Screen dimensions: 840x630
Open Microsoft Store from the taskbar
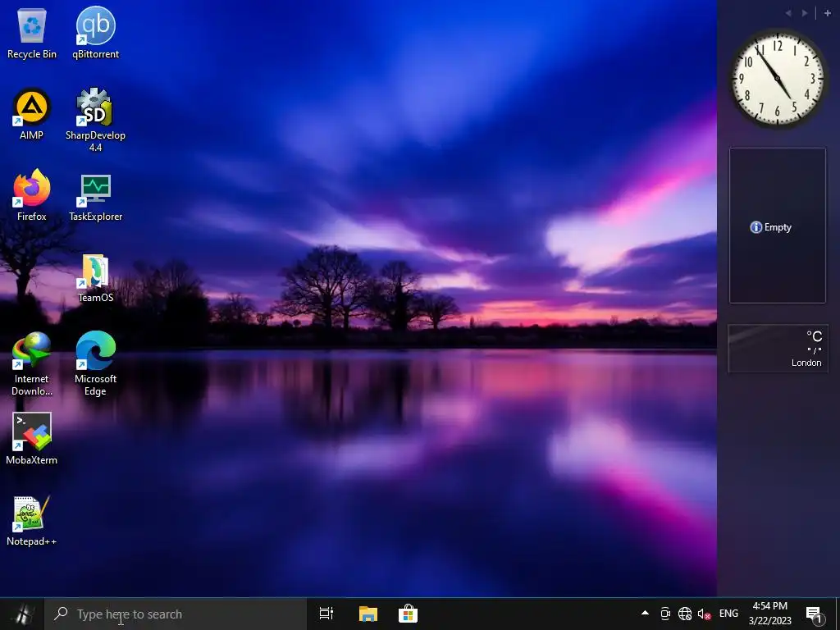408,614
